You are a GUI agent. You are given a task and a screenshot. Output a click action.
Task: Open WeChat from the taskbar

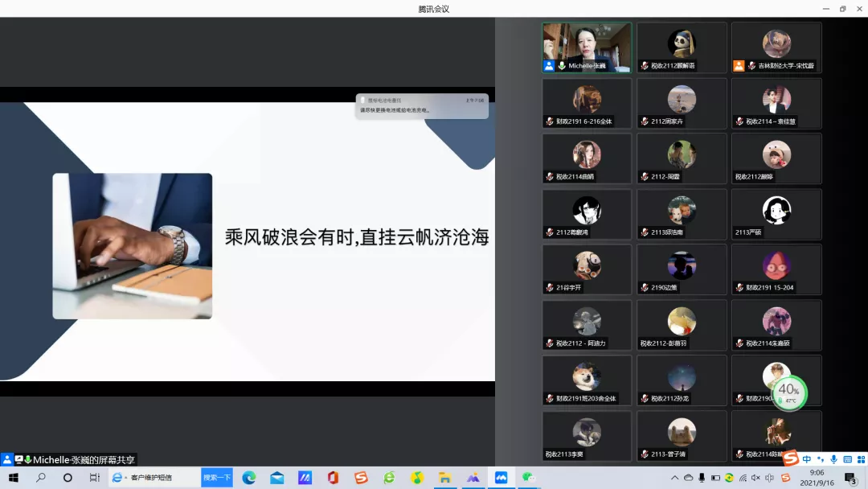528,478
